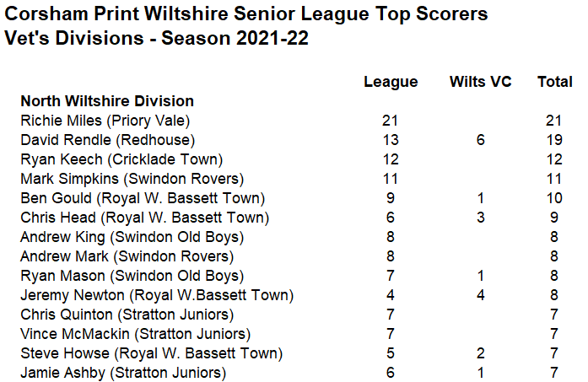Select Vince McMackin (Stratton Juniors) entry
The width and height of the screenshot is (588, 382).
(x=135, y=335)
